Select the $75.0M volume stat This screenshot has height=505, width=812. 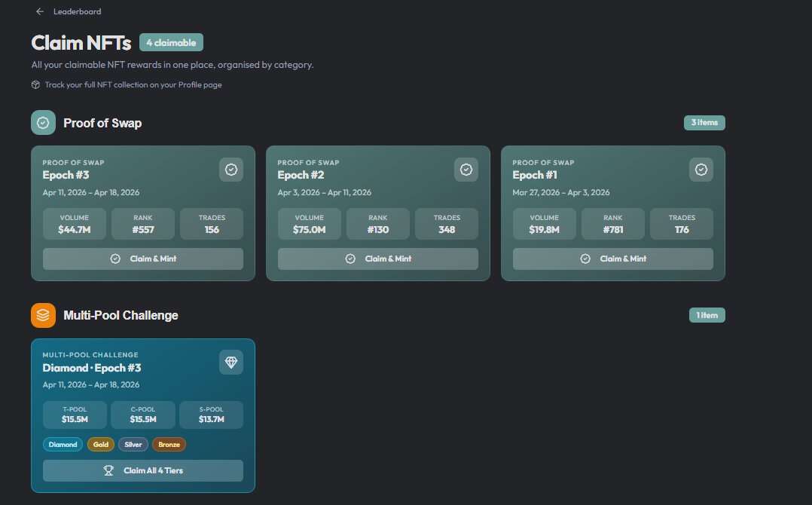point(310,224)
